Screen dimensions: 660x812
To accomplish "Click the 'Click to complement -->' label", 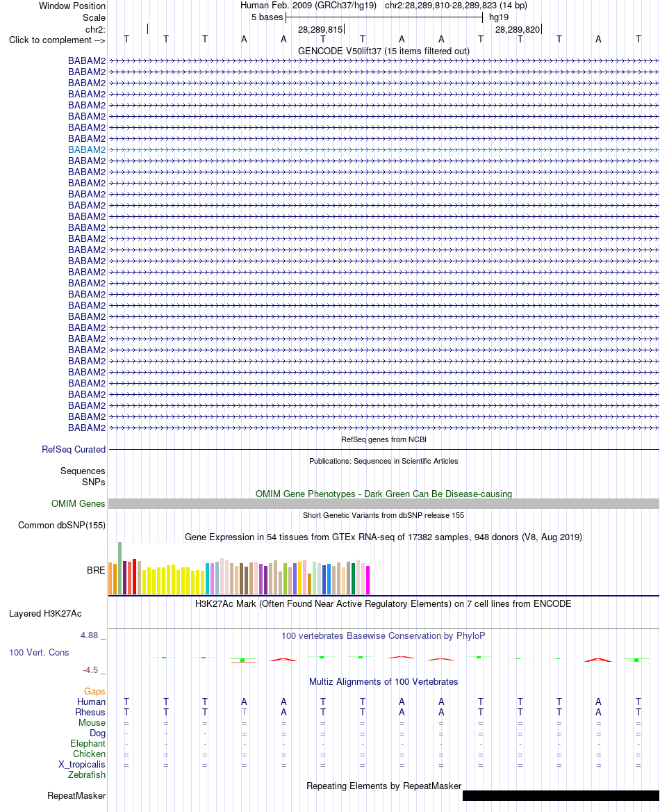I will point(57,40).
